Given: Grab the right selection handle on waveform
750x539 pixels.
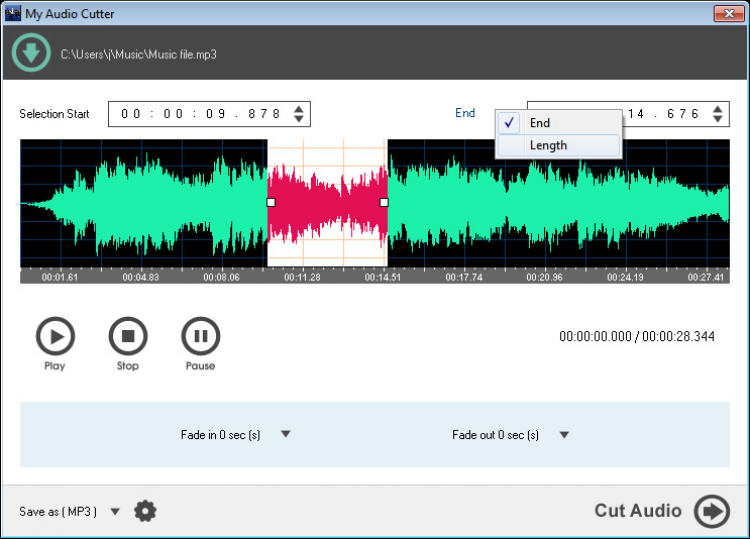Looking at the screenshot, I should pyautogui.click(x=384, y=202).
